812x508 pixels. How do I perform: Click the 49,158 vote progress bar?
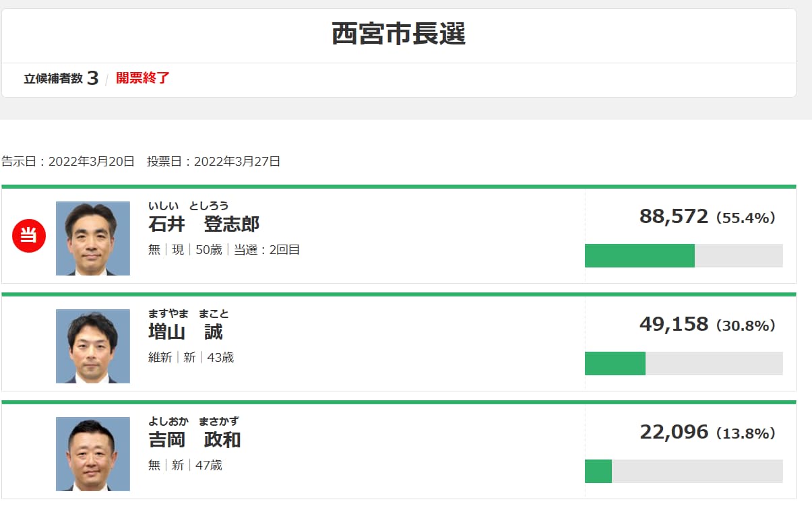coord(683,364)
